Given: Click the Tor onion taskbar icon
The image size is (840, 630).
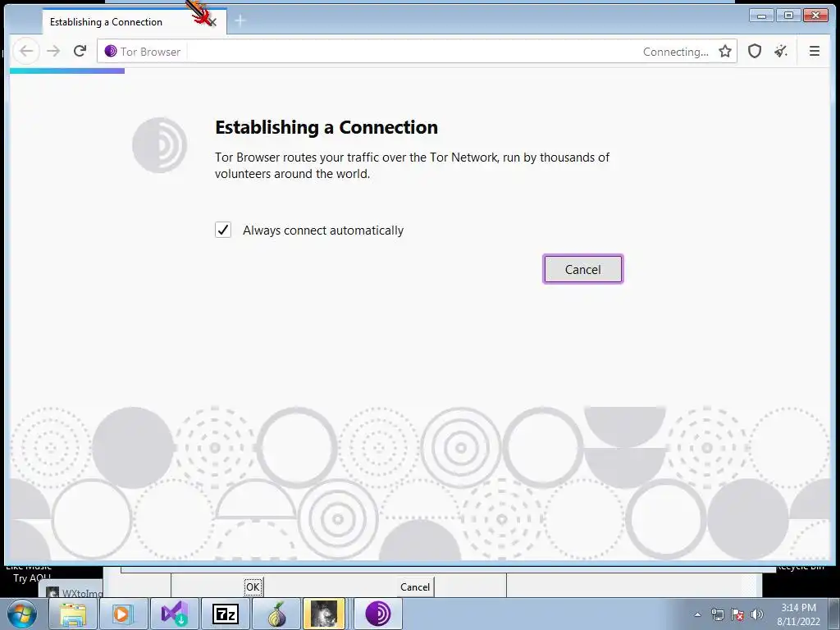Looking at the screenshot, I should [x=276, y=614].
